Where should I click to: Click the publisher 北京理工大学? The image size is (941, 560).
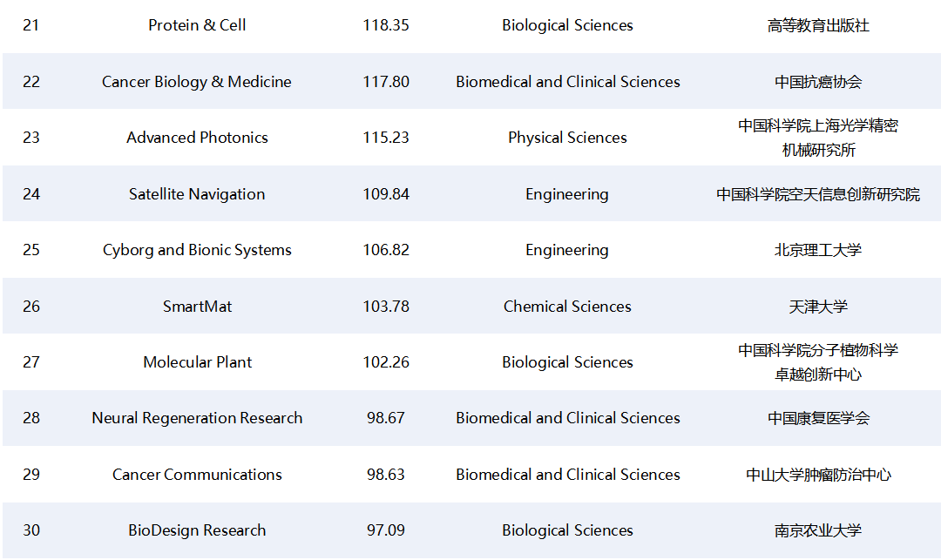(818, 250)
